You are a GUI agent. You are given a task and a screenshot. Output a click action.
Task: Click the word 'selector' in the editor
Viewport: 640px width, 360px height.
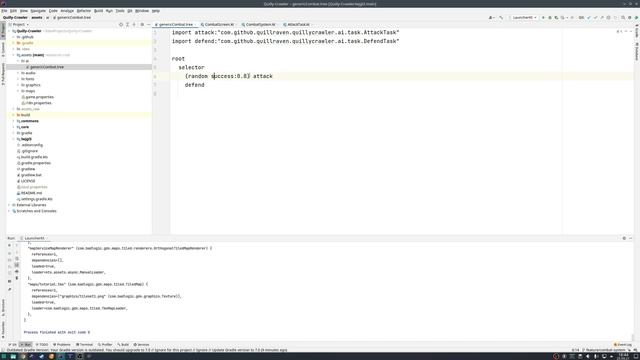(x=191, y=67)
